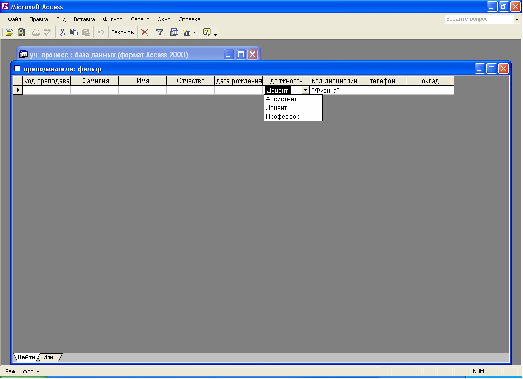Click the new object toolbar icon

[187, 32]
